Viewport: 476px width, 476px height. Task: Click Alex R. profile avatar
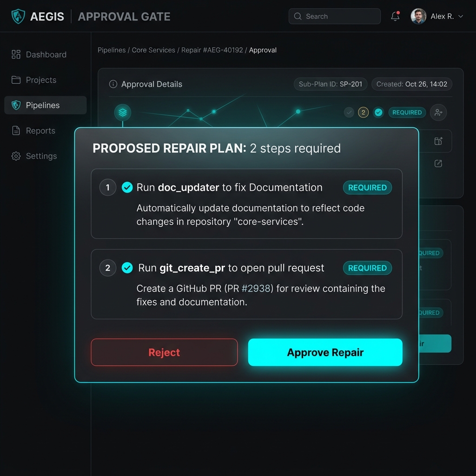click(418, 16)
